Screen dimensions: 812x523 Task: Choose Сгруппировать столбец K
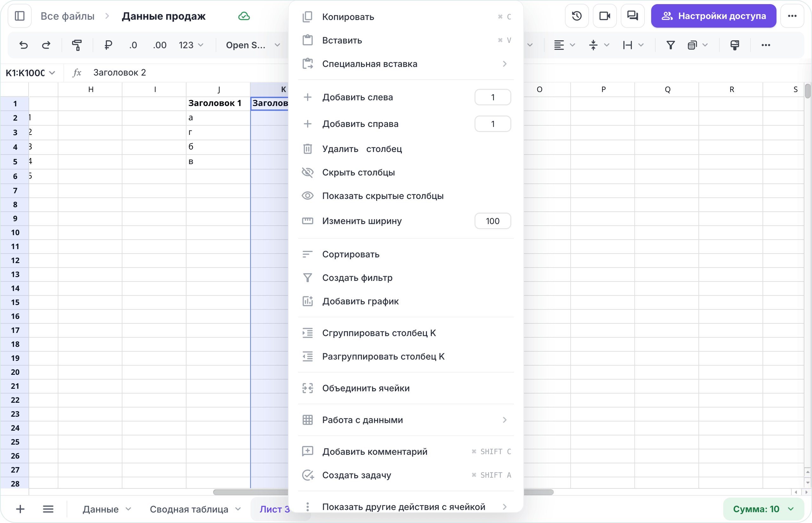pyautogui.click(x=406, y=333)
